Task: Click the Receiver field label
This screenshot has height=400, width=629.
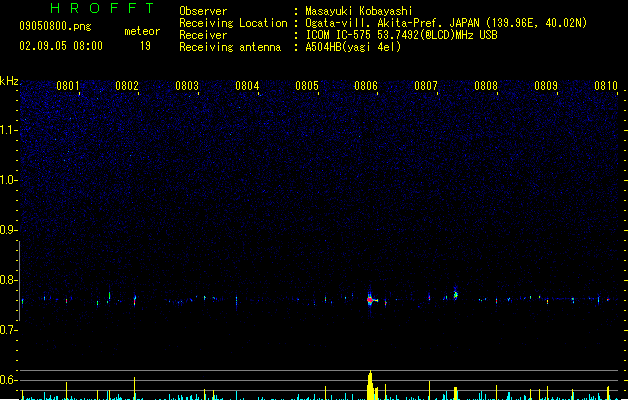Action: click(x=203, y=35)
